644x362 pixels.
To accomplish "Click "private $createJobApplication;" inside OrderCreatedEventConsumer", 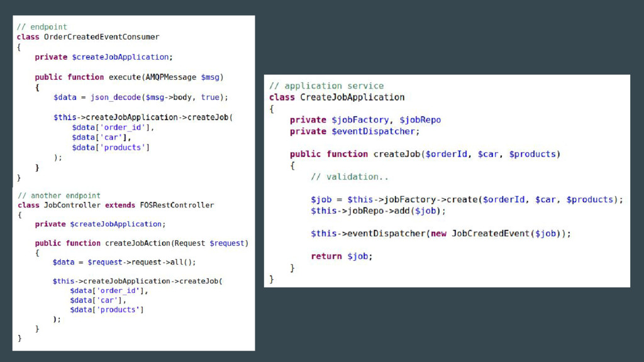I will [x=104, y=57].
